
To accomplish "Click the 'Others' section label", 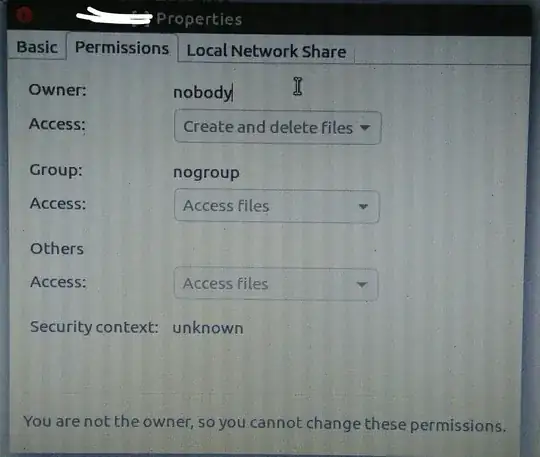I will click(57, 249).
